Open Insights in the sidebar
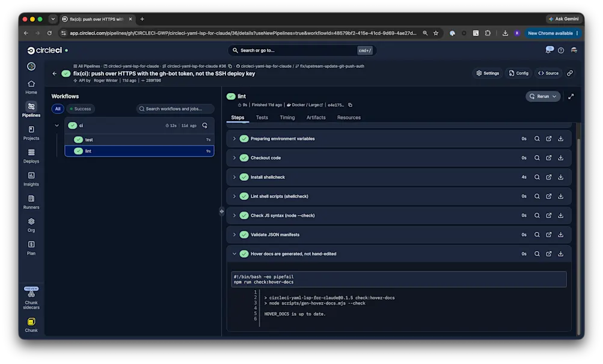Screen dimensions: 603x364 coord(31,179)
